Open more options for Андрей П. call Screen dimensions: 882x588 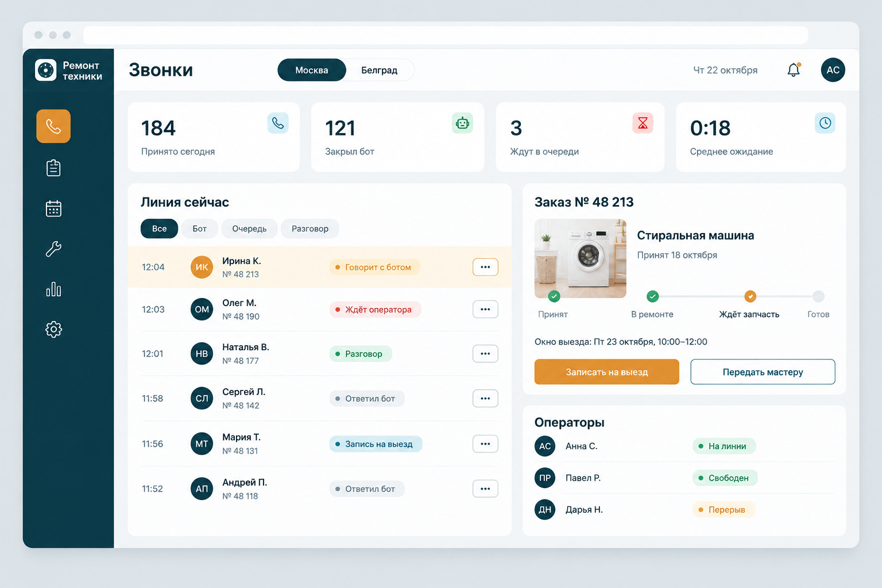click(x=485, y=489)
